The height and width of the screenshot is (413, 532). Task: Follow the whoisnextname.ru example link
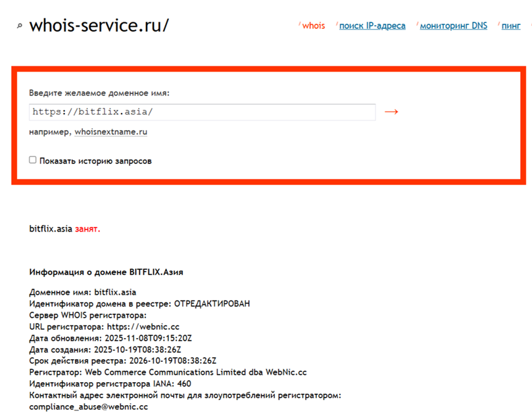110,132
